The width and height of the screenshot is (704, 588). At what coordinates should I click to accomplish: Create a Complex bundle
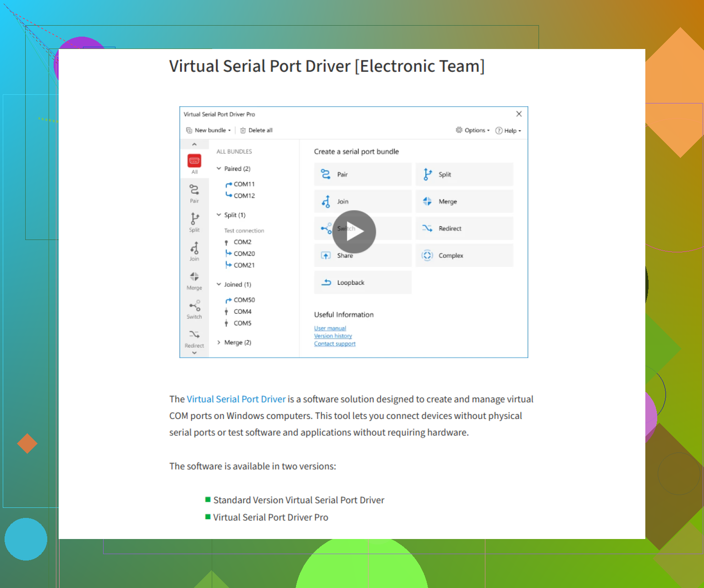click(464, 256)
